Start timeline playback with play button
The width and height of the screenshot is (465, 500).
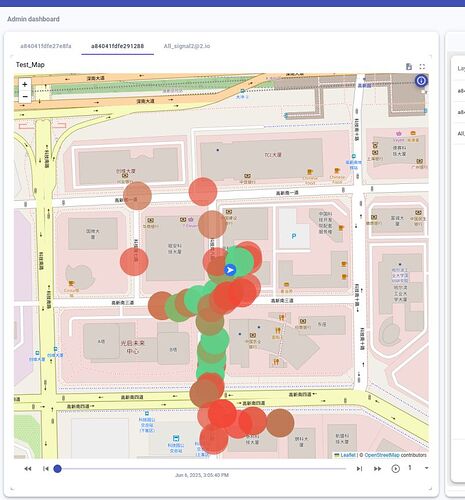click(396, 469)
